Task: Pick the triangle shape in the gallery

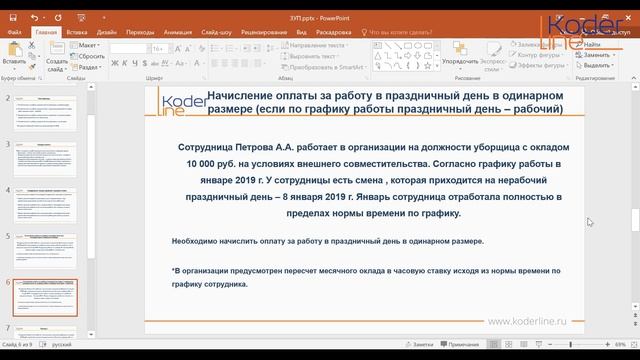Action: pos(378,56)
